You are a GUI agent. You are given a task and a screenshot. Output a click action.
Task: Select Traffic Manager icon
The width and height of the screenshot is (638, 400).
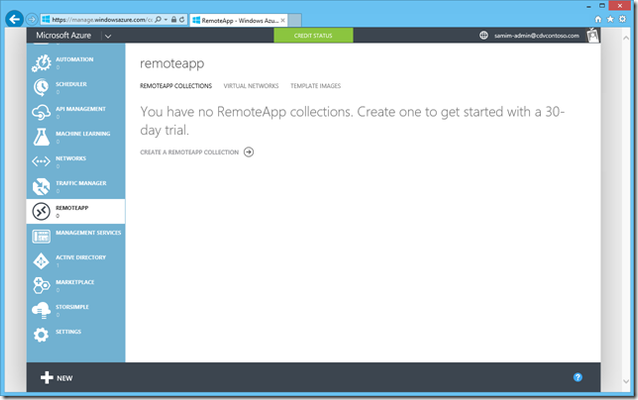(42, 186)
